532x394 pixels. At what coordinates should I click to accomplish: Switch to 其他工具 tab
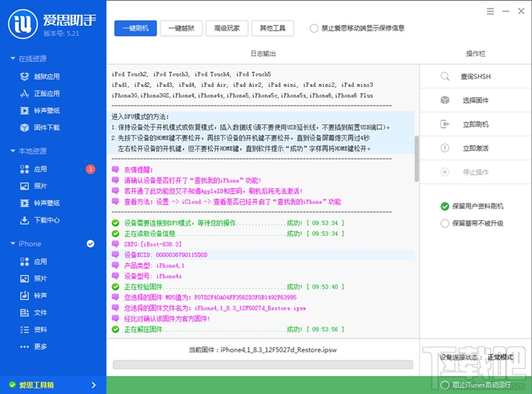tap(272, 28)
